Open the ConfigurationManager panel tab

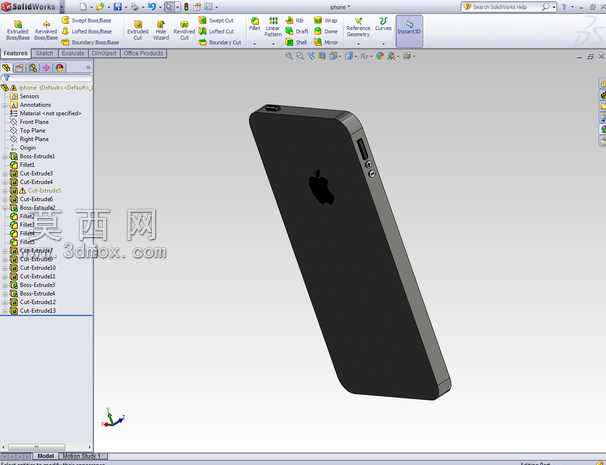point(33,68)
